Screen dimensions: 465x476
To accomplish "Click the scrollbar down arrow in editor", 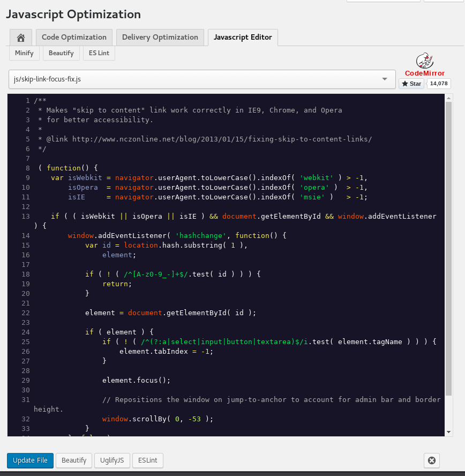I will [449, 432].
